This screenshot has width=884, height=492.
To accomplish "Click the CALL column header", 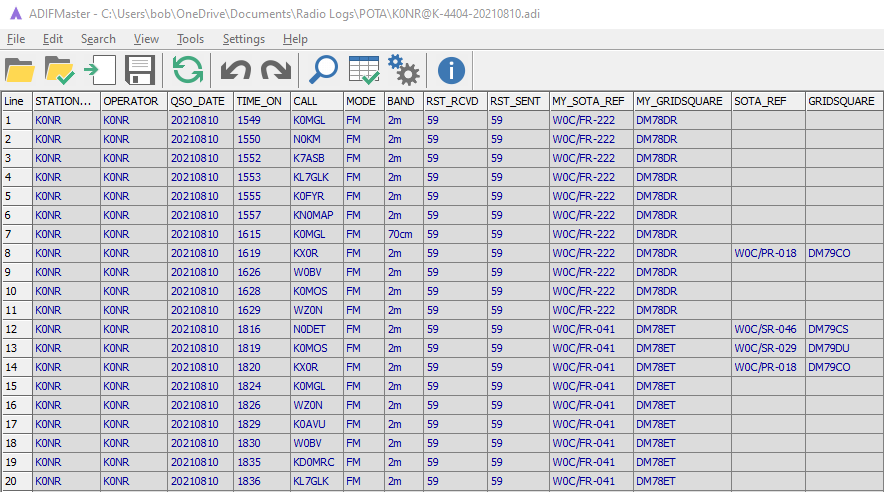I will [x=316, y=101].
